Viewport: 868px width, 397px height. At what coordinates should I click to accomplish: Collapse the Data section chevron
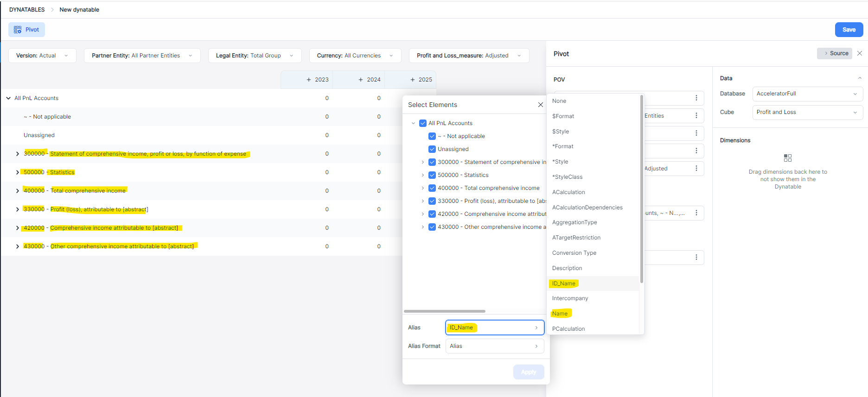point(859,78)
